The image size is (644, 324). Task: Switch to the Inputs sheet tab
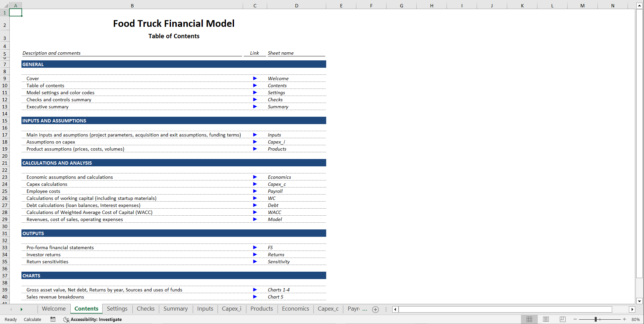click(x=205, y=309)
